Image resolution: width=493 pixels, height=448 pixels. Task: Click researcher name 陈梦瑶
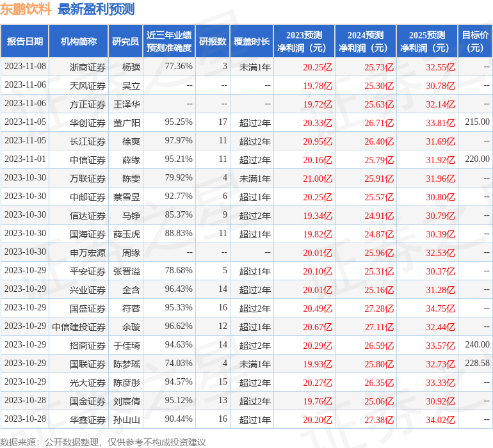[127, 364]
